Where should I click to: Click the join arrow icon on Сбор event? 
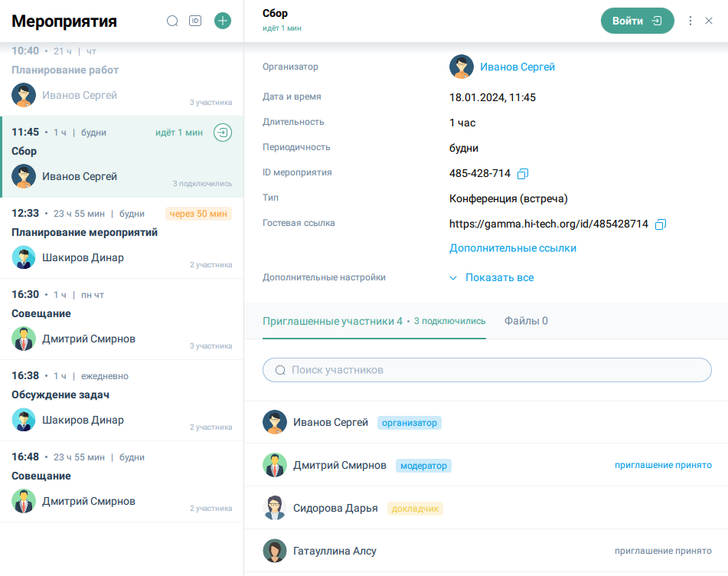coord(221,132)
